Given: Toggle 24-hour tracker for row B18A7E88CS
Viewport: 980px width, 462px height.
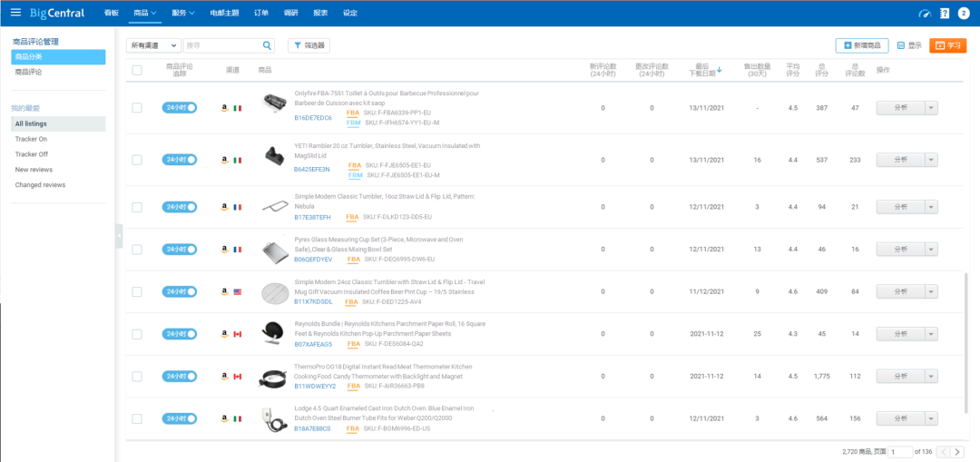Looking at the screenshot, I should [180, 418].
